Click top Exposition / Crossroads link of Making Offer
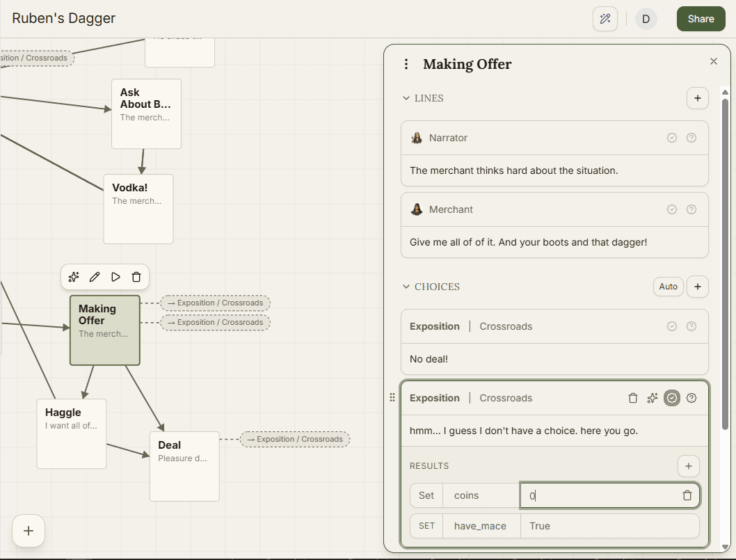Viewport: 736px width, 560px height. 216,303
